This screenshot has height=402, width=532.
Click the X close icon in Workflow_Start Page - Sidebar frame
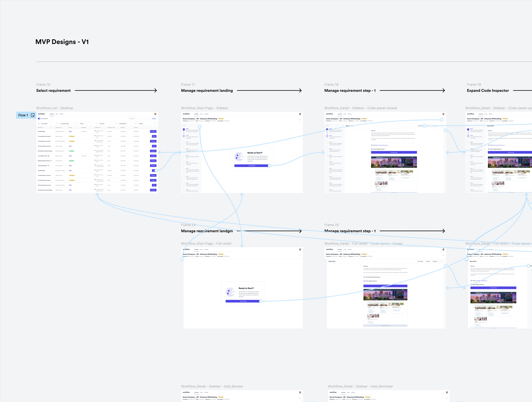[300, 120]
